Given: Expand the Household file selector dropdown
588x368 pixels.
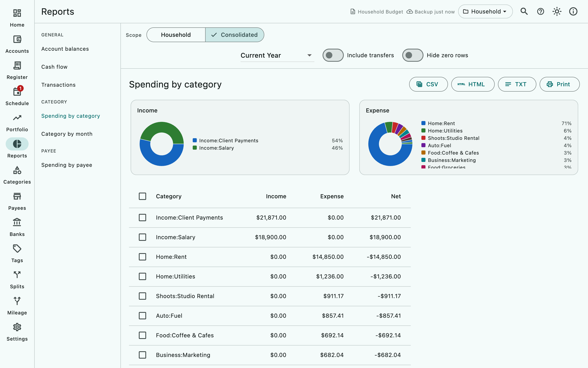Looking at the screenshot, I should coord(485,11).
